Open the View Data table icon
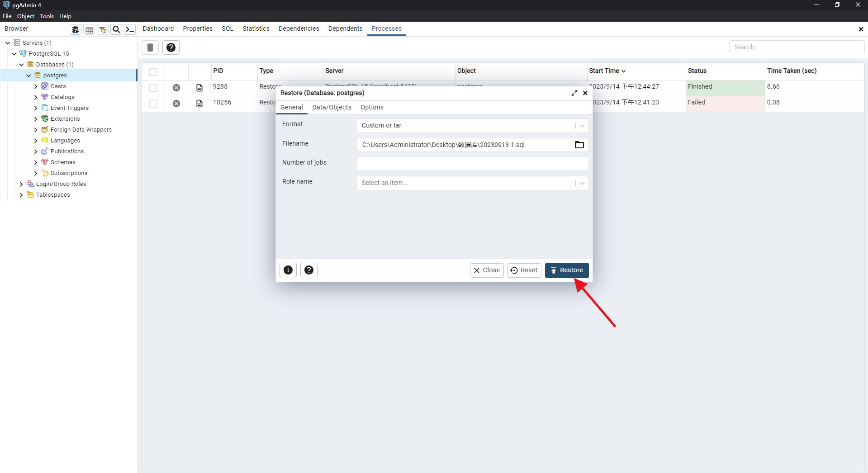 pyautogui.click(x=90, y=30)
